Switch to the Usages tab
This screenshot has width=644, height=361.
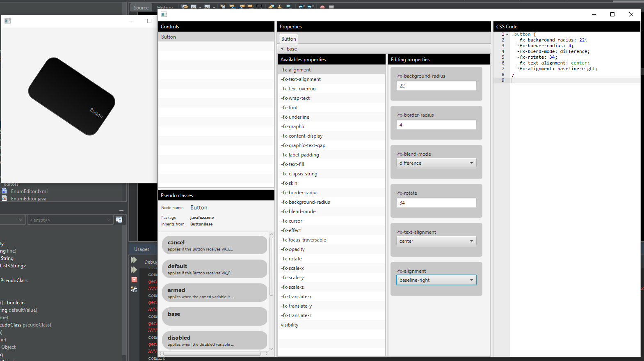tap(142, 249)
